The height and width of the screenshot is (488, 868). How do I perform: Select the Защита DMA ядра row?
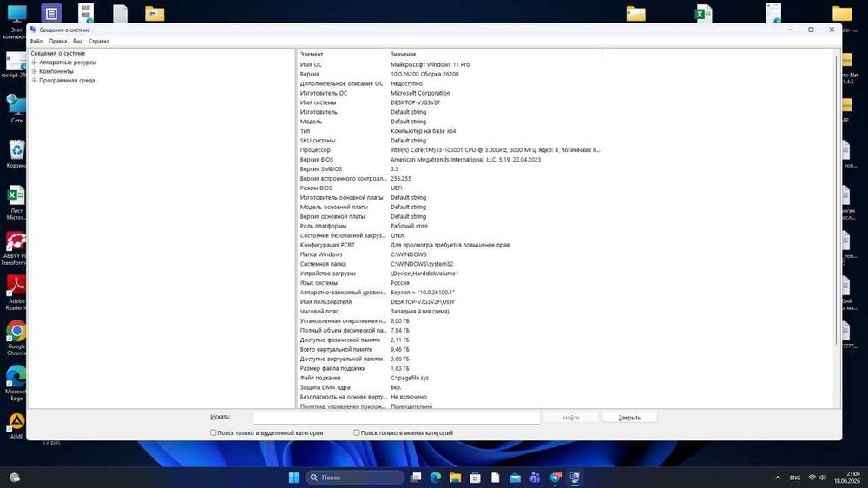[x=450, y=387]
